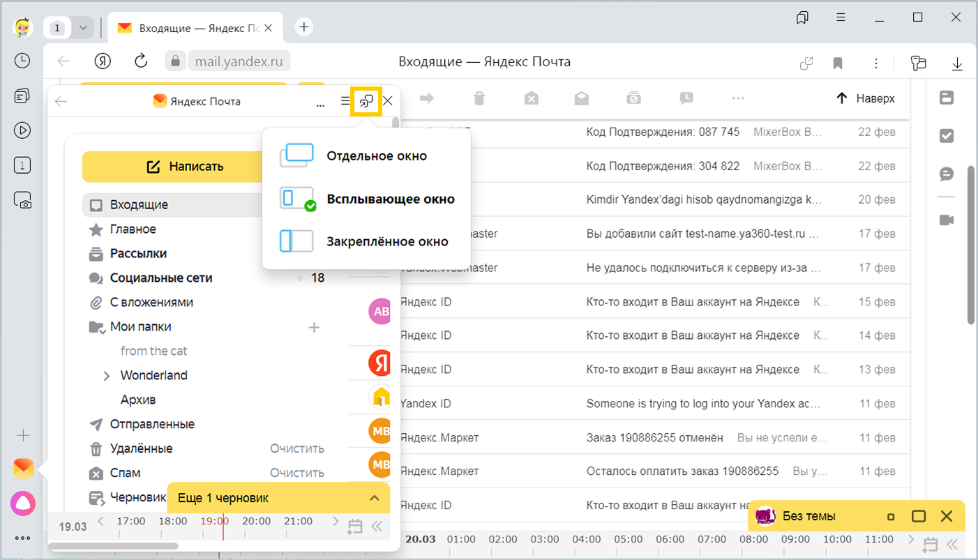Image resolution: width=978 pixels, height=560 pixels.
Task: Click Очистить next to Спам
Action: coord(297,473)
